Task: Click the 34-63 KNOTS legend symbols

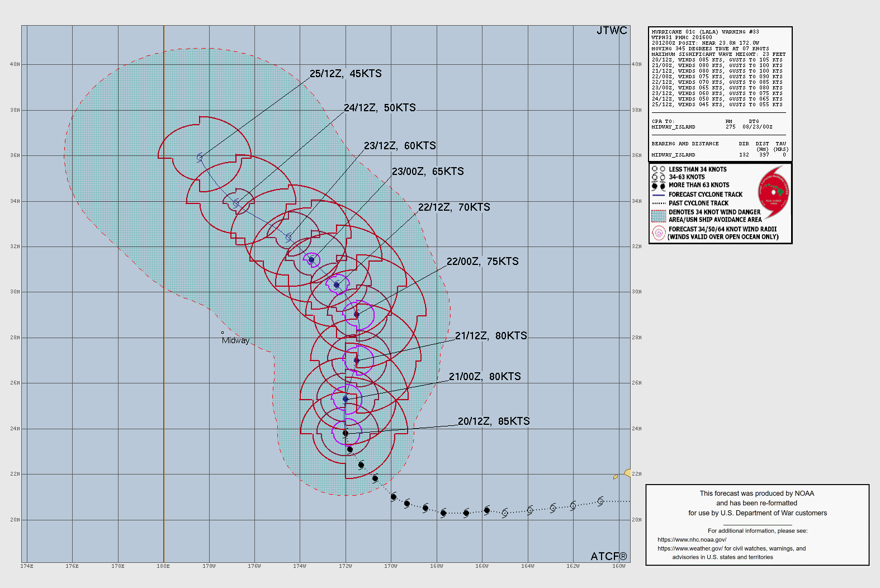Action: (659, 177)
